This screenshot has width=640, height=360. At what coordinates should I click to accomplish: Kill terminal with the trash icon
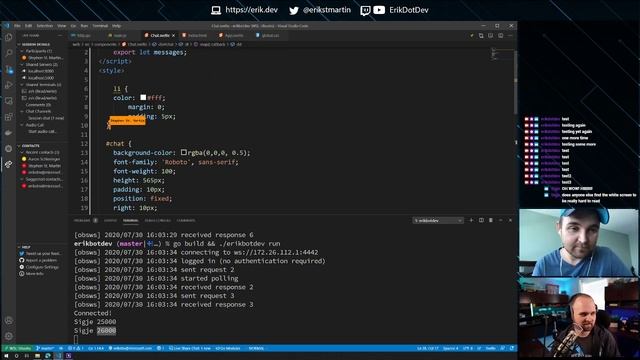point(491,220)
